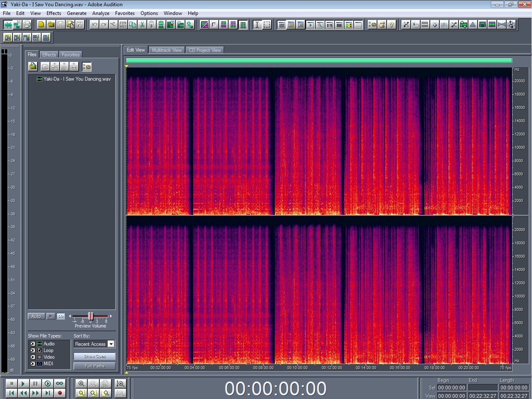Click the Open File folder icon
The height and width of the screenshot is (399, 532).
click(51, 25)
